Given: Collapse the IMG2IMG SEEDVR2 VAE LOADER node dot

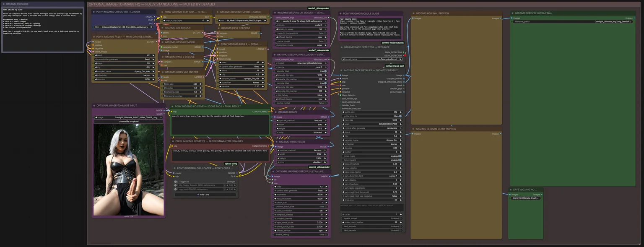Looking at the screenshot, I should pyautogui.click(x=274, y=55).
